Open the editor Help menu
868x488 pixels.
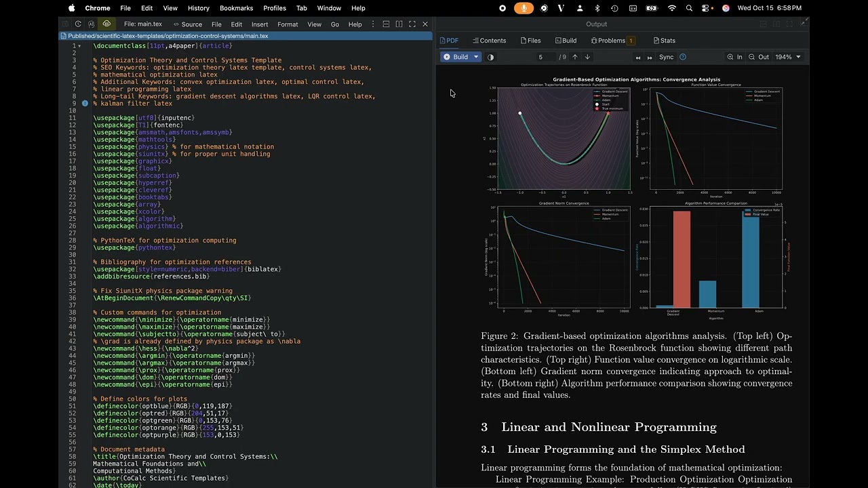click(355, 24)
